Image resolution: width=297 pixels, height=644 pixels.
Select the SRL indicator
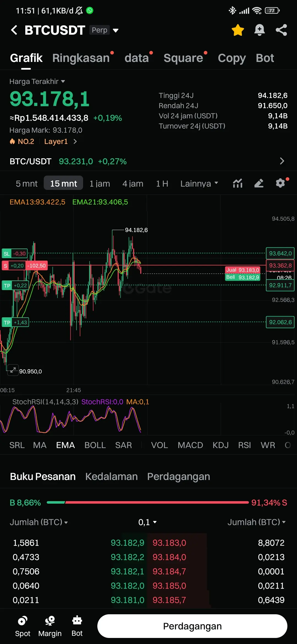pyautogui.click(x=17, y=445)
